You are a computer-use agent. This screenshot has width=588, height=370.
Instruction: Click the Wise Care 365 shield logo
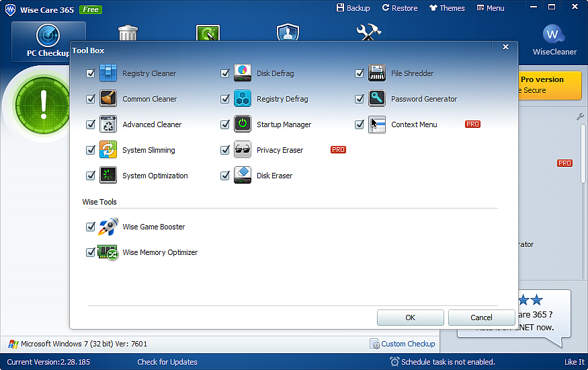point(11,10)
